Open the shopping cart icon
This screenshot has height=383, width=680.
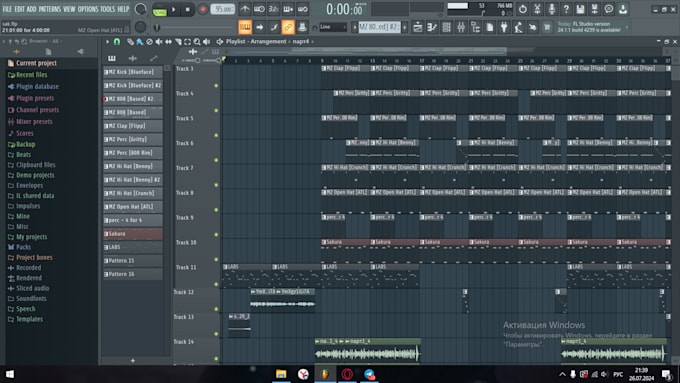547,27
